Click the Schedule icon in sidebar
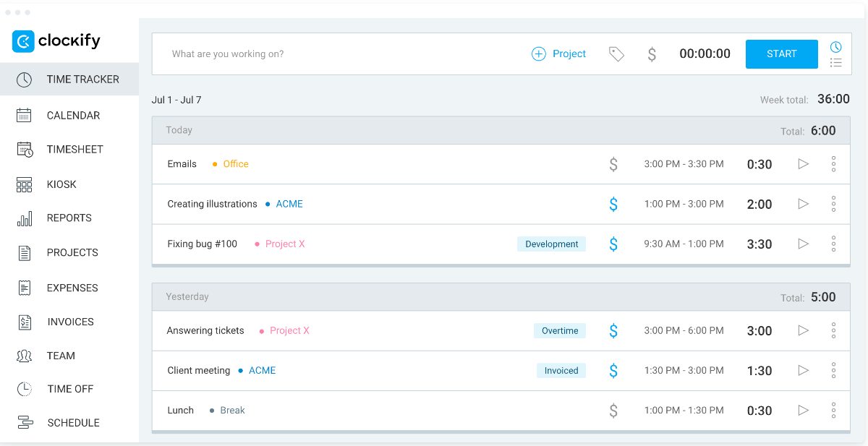This screenshot has height=446, width=868. click(25, 423)
